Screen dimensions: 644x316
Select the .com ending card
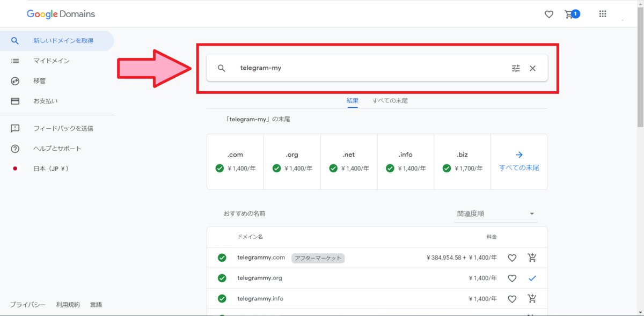coord(235,161)
